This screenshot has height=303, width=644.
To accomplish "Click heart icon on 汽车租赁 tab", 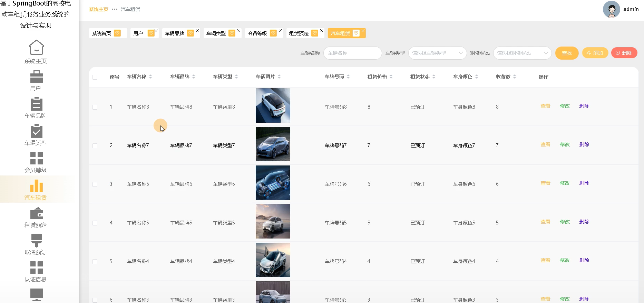I will pyautogui.click(x=356, y=33).
